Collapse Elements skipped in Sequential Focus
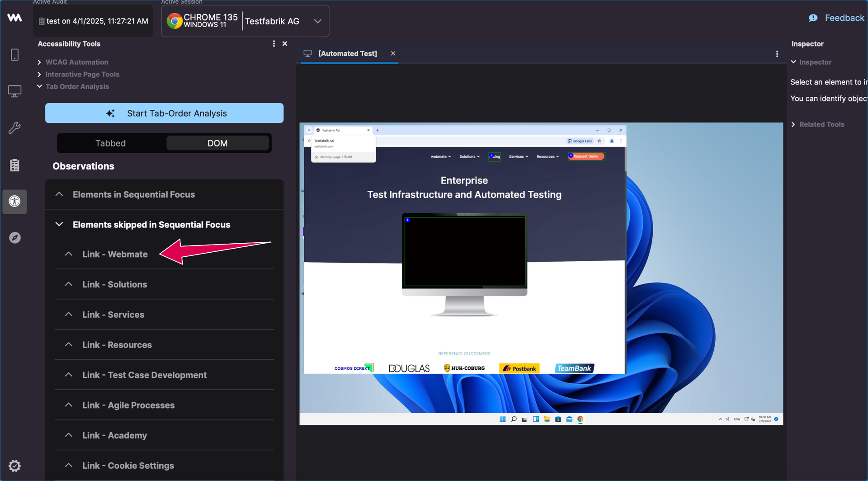868x481 pixels. [x=164, y=225]
